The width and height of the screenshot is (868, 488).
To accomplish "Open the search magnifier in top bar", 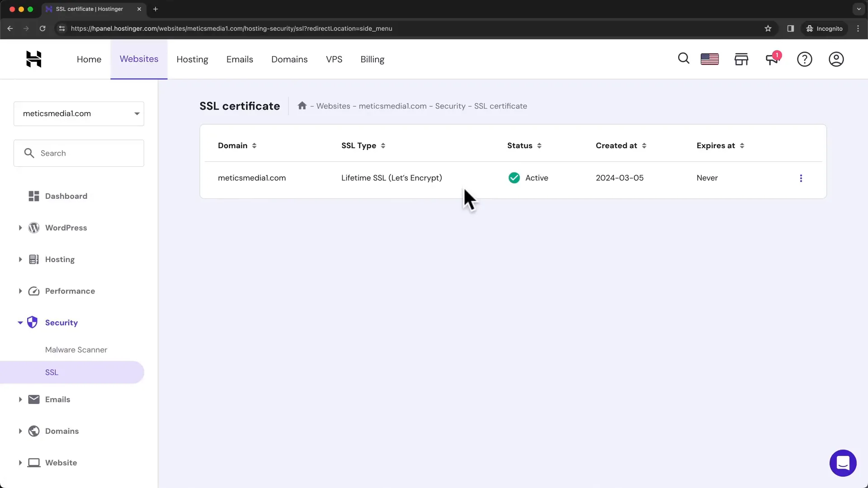I will click(684, 59).
